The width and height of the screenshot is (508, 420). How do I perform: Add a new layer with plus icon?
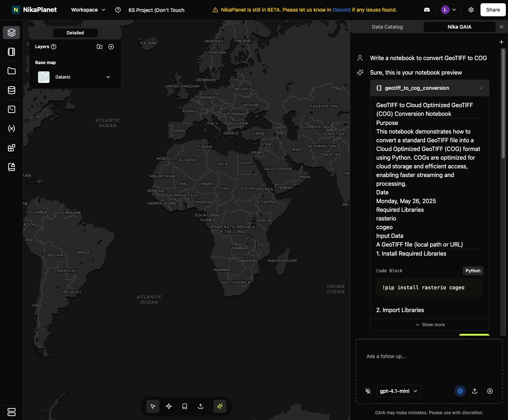pos(111,47)
